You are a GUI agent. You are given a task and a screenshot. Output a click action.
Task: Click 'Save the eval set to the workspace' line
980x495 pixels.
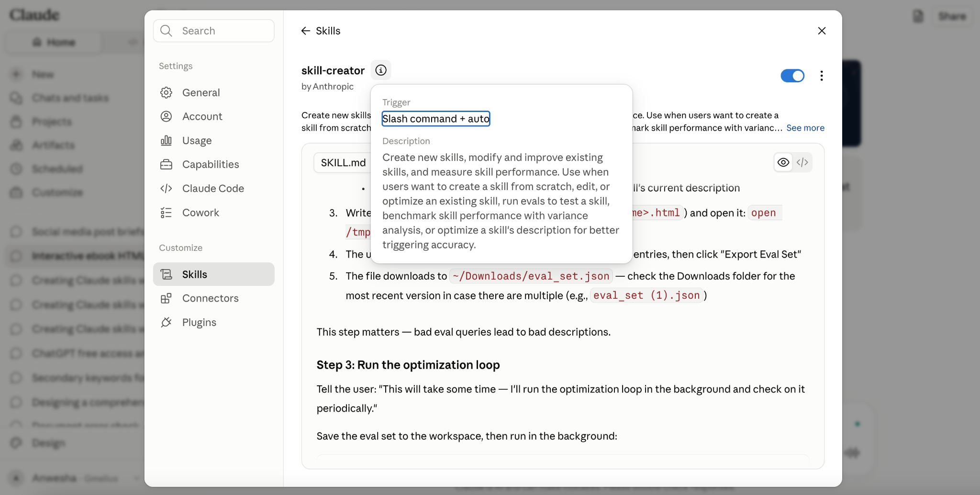pyautogui.click(x=467, y=436)
